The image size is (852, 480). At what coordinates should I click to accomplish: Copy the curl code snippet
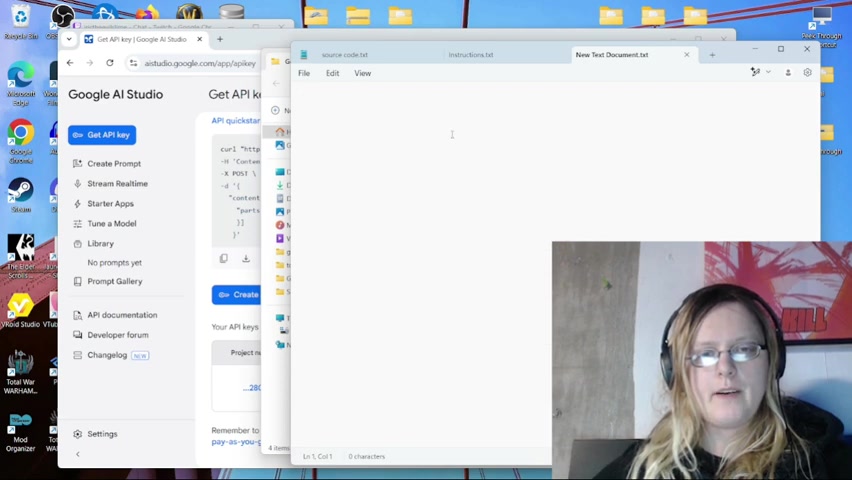click(224, 259)
